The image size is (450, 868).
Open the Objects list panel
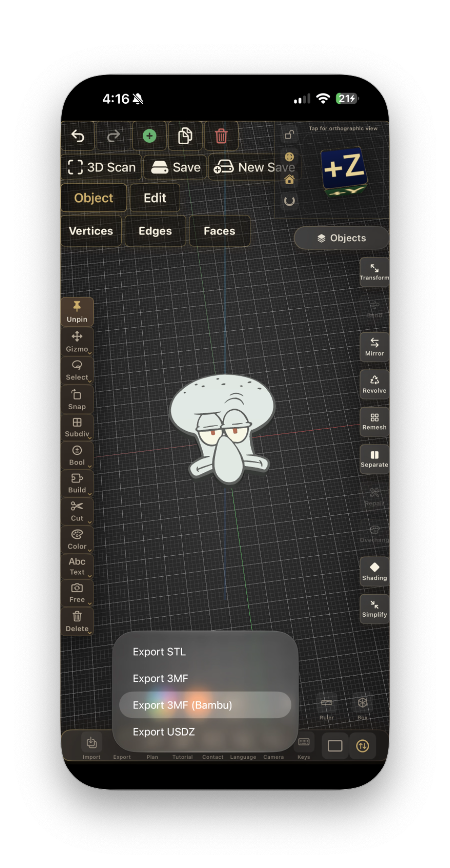click(x=341, y=238)
